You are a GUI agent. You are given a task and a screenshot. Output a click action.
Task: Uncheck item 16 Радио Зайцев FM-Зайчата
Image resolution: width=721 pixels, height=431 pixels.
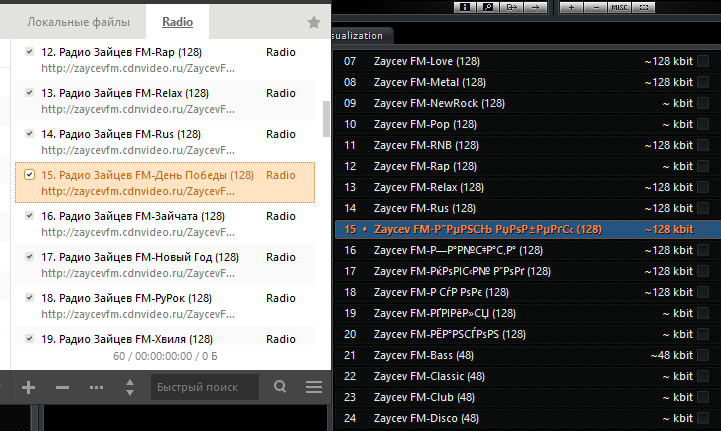29,215
